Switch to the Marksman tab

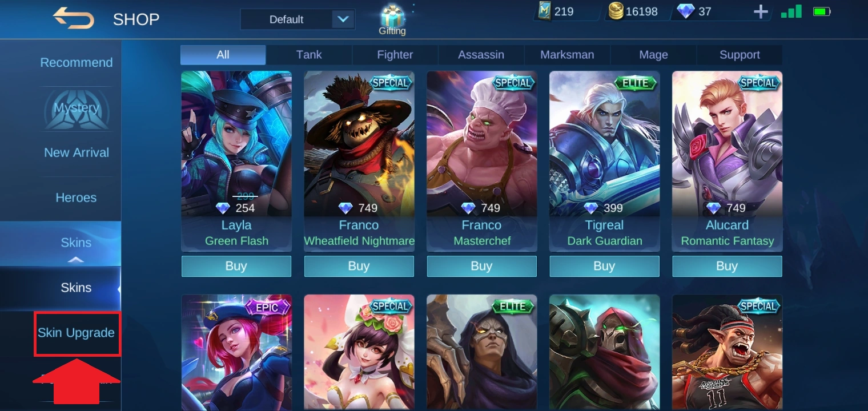click(567, 55)
